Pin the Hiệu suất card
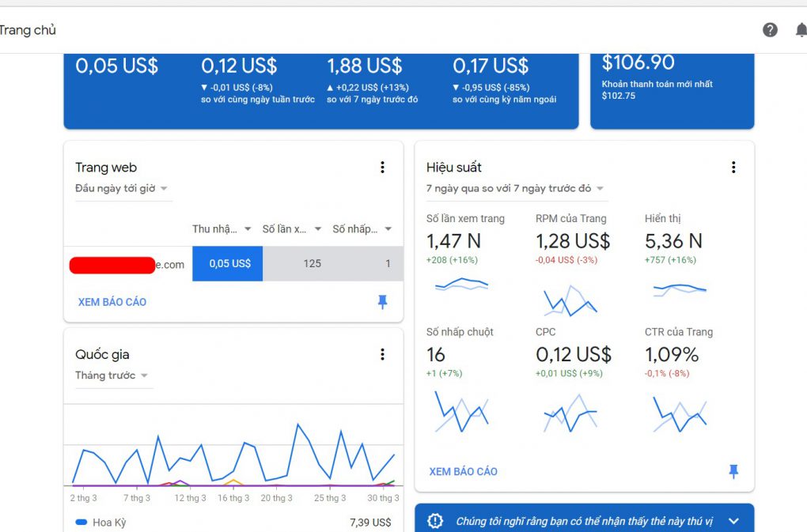The width and height of the screenshot is (807, 532). tap(733, 471)
